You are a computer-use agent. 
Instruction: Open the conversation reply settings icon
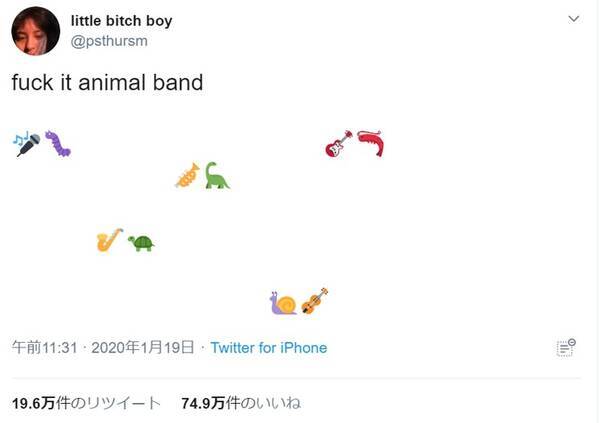click(566, 347)
